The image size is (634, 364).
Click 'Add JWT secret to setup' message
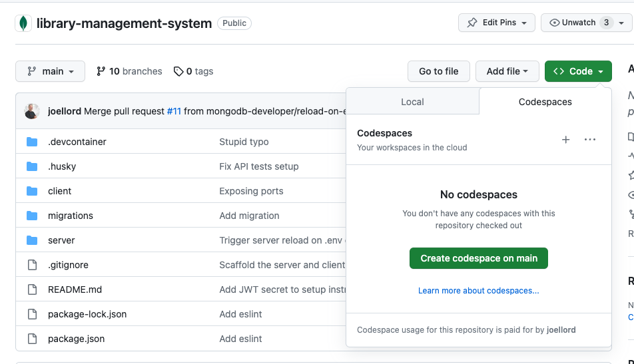tap(282, 289)
